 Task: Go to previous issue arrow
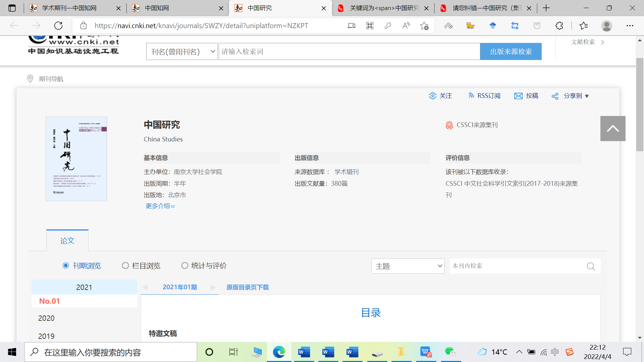pos(145,287)
